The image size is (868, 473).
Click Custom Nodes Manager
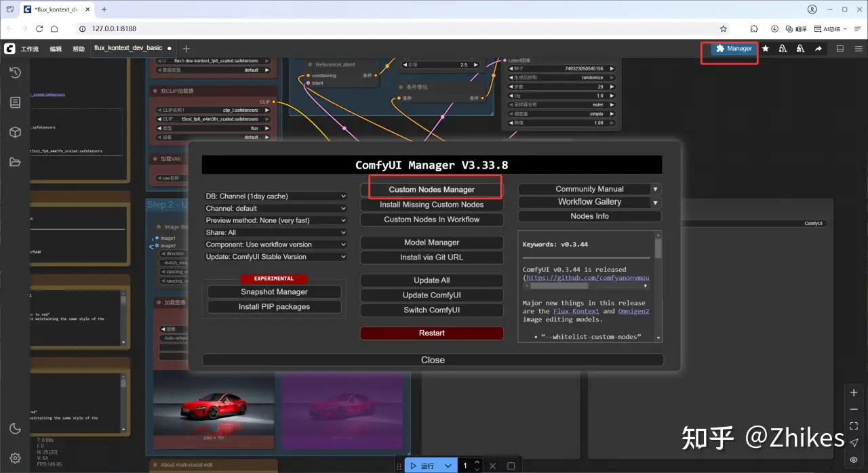pos(432,190)
